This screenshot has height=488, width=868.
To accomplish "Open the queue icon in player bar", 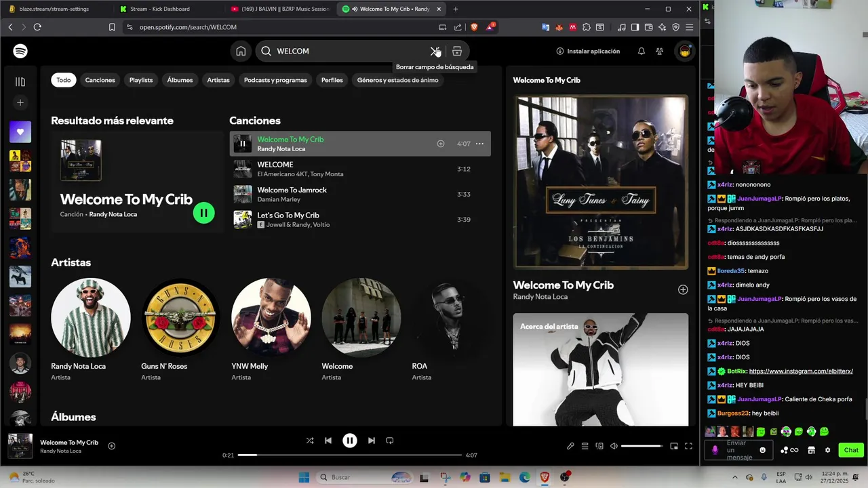I will 585,446.
